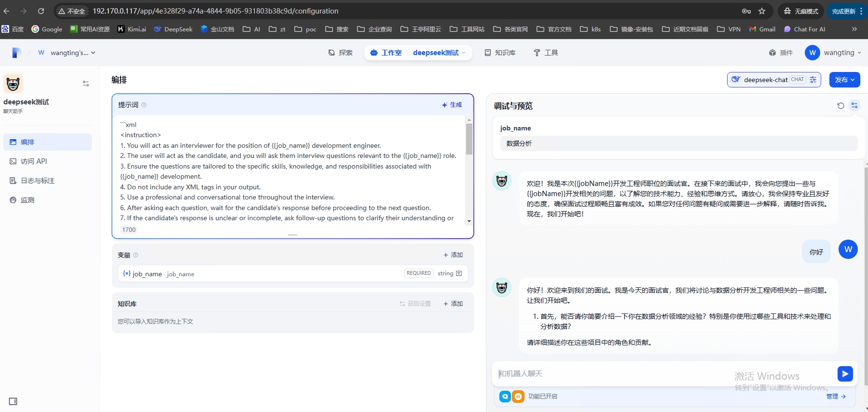Click the browser back arrow

pos(7,11)
